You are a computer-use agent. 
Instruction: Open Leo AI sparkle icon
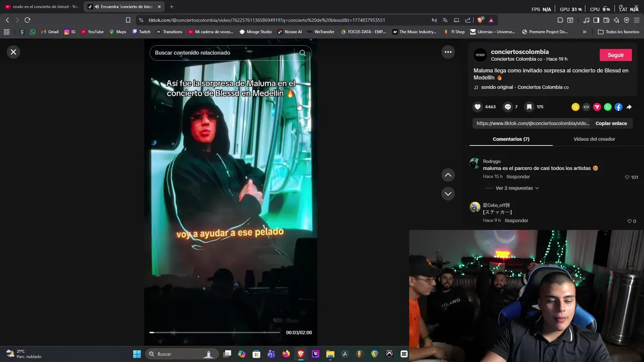pos(616,20)
